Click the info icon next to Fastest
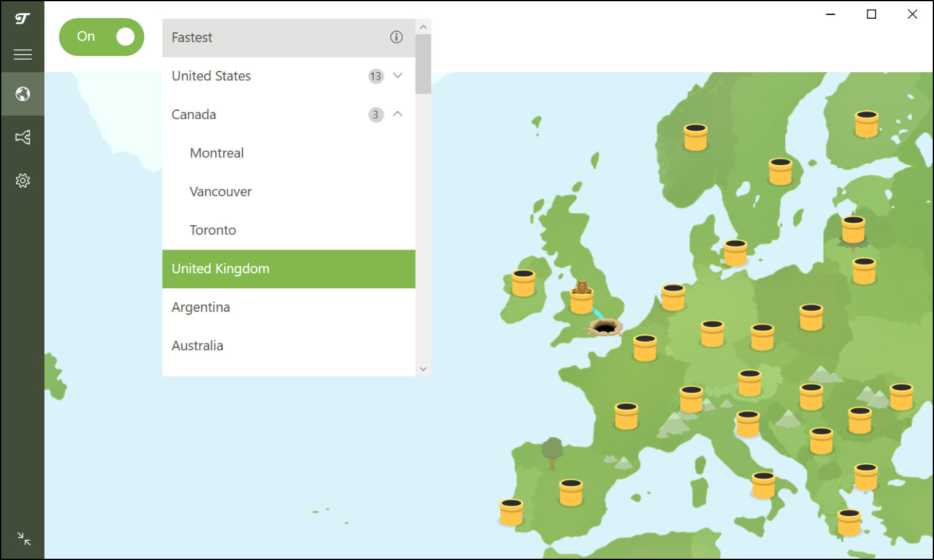The image size is (934, 560). 396,37
